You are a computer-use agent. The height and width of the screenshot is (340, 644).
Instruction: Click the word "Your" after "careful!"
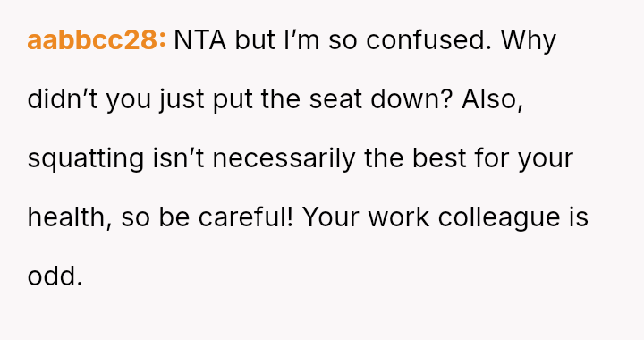331,217
